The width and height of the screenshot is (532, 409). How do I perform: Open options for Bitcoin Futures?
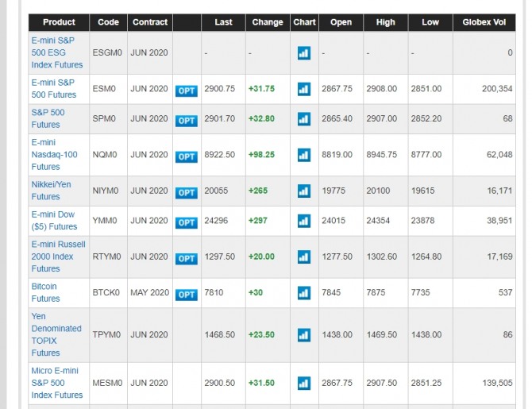click(x=187, y=294)
